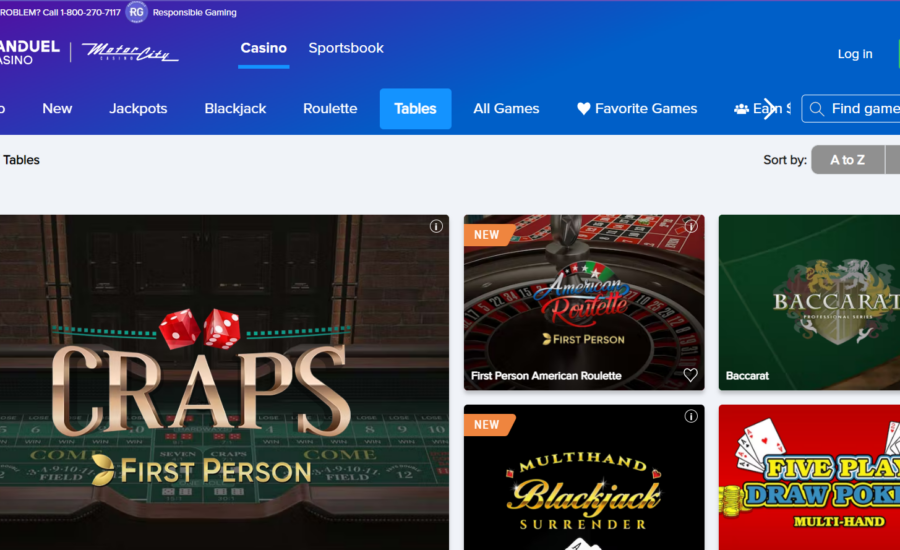Click the people icon for the Earn tab
900x550 pixels.
click(x=741, y=109)
